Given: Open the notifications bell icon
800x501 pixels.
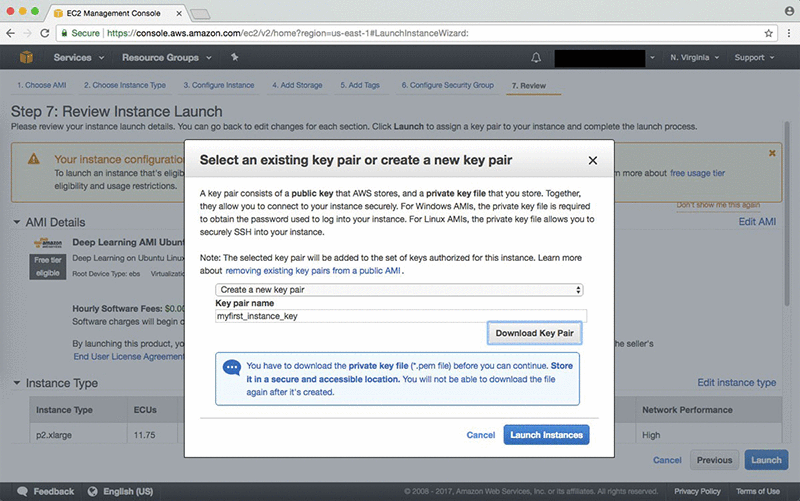Looking at the screenshot, I should coord(536,58).
